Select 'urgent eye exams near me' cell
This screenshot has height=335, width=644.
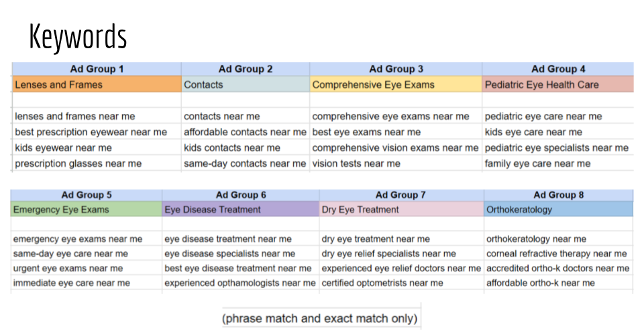pos(68,268)
